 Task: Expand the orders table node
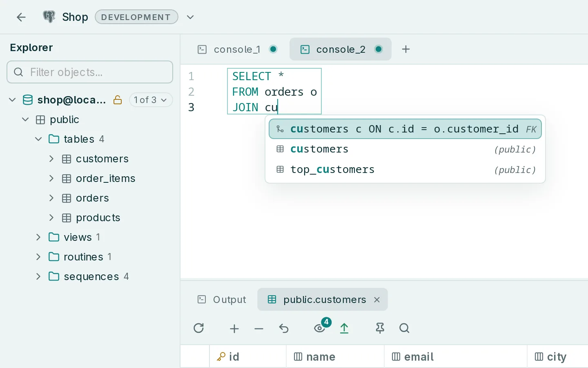(x=51, y=198)
